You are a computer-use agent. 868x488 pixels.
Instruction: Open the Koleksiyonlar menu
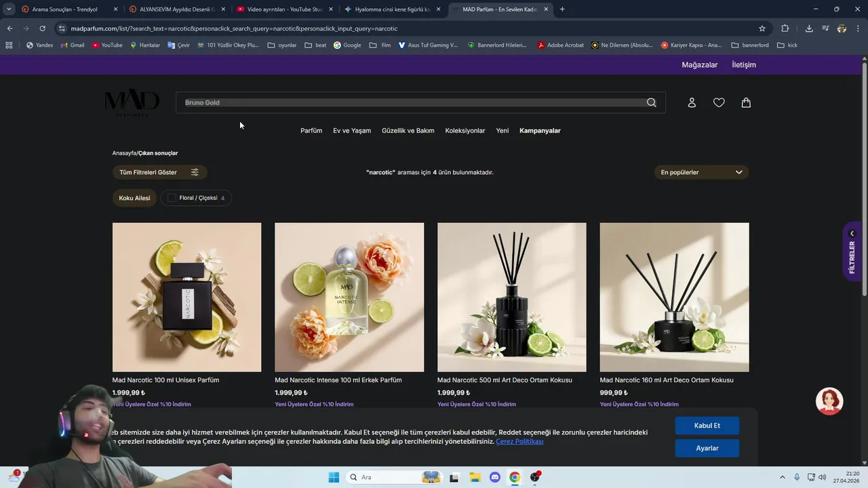(465, 131)
